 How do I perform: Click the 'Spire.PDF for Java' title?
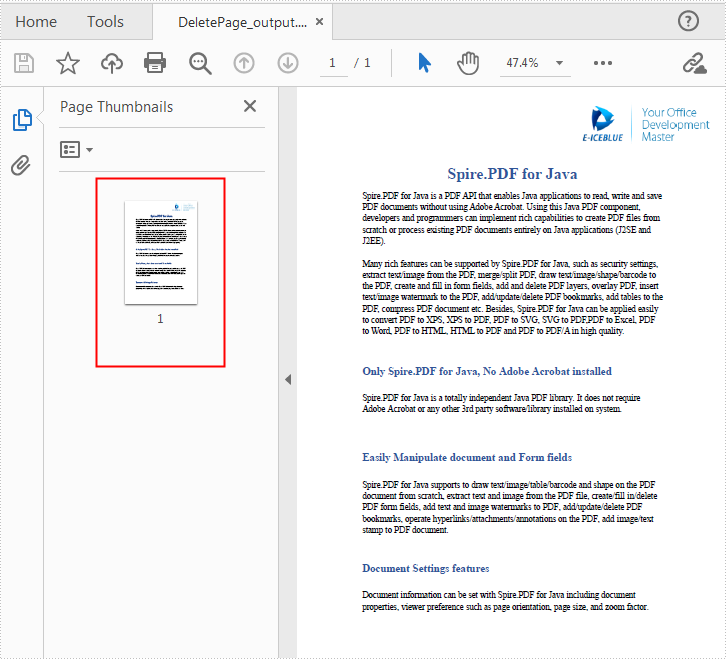point(512,174)
